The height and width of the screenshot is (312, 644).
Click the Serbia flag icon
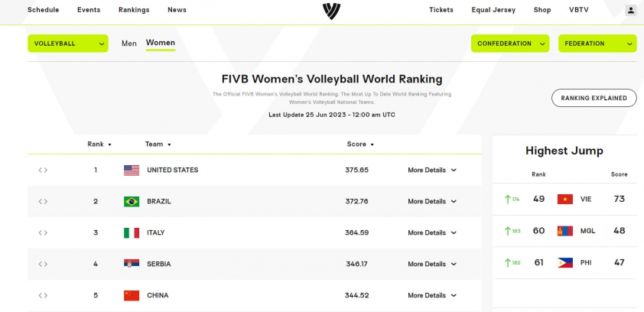coord(132,264)
